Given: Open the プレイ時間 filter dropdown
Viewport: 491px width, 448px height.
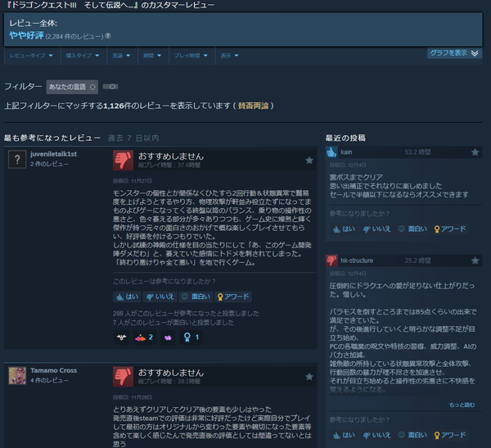Looking at the screenshot, I should (192, 56).
